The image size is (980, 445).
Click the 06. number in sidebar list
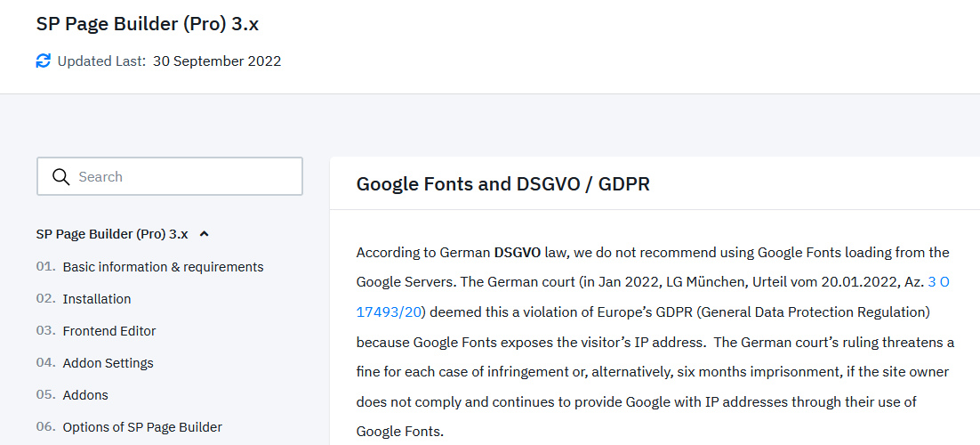point(46,427)
